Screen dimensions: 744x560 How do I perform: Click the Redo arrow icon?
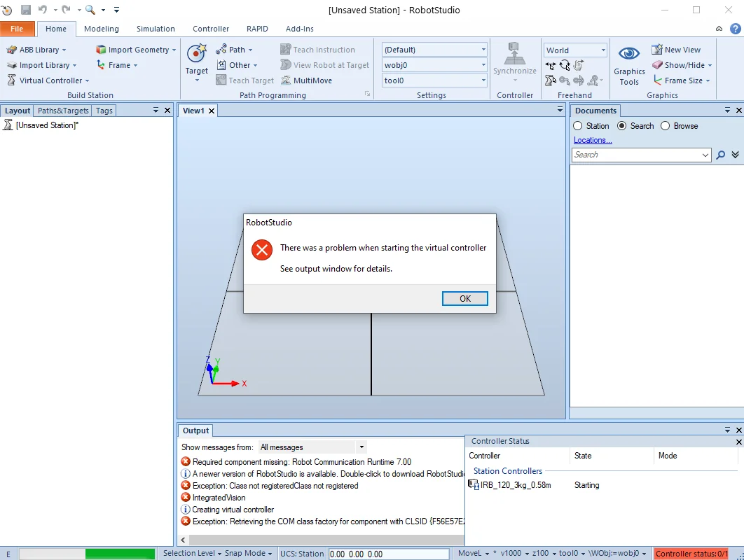(67, 10)
